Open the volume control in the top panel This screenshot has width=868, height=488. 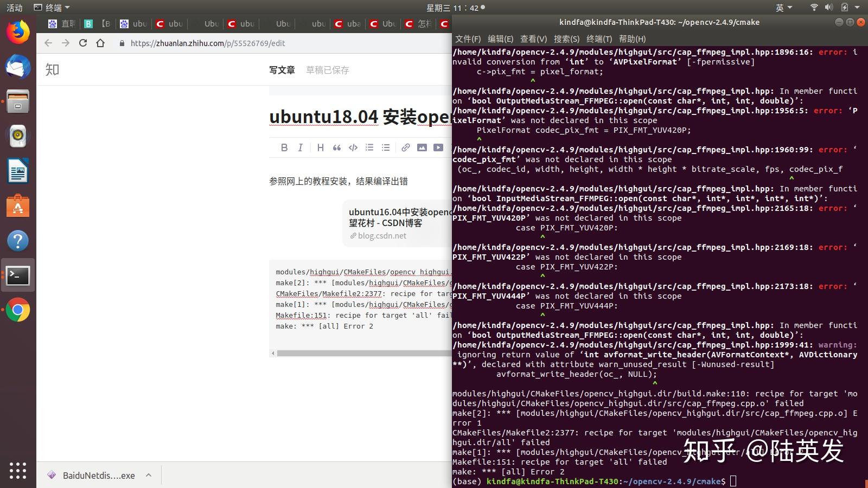tap(828, 7)
